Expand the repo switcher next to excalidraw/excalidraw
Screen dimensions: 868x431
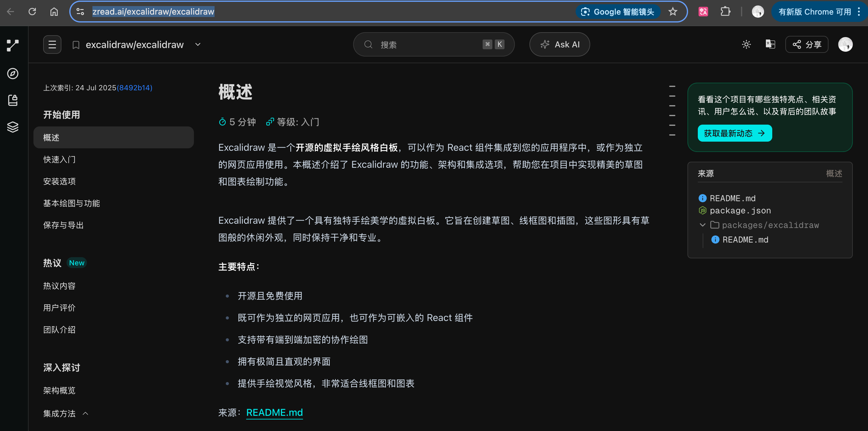click(x=198, y=44)
